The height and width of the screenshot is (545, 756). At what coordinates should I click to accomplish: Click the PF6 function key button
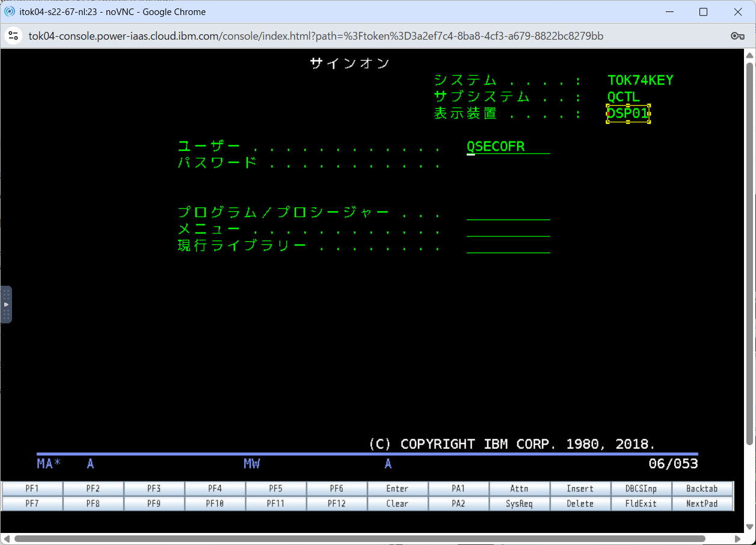pos(336,488)
